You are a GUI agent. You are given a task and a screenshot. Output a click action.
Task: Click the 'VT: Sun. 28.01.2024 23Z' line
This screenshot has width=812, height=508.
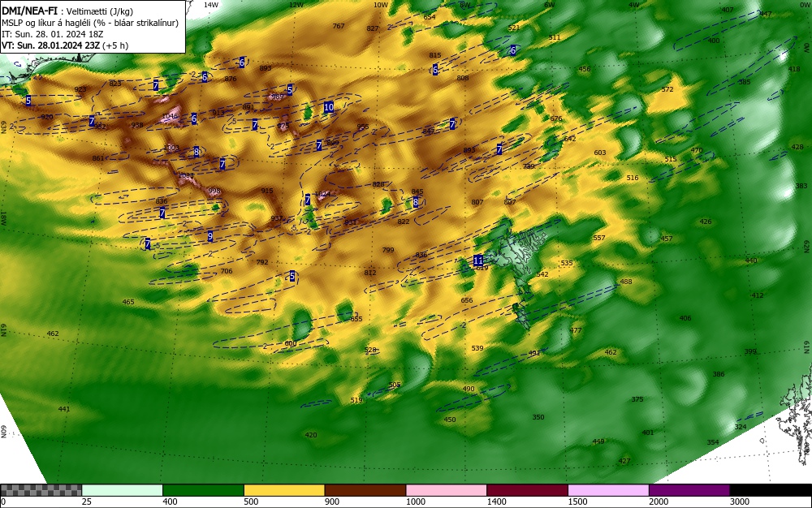coord(50,45)
